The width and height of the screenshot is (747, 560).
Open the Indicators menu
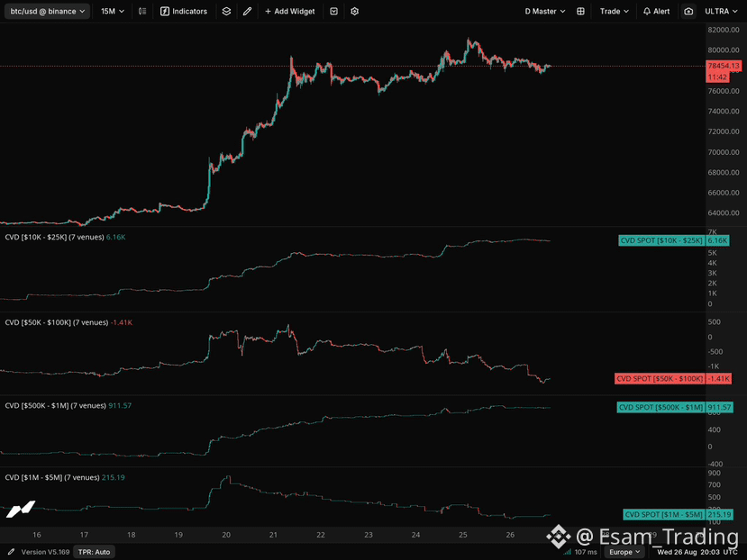pos(184,12)
